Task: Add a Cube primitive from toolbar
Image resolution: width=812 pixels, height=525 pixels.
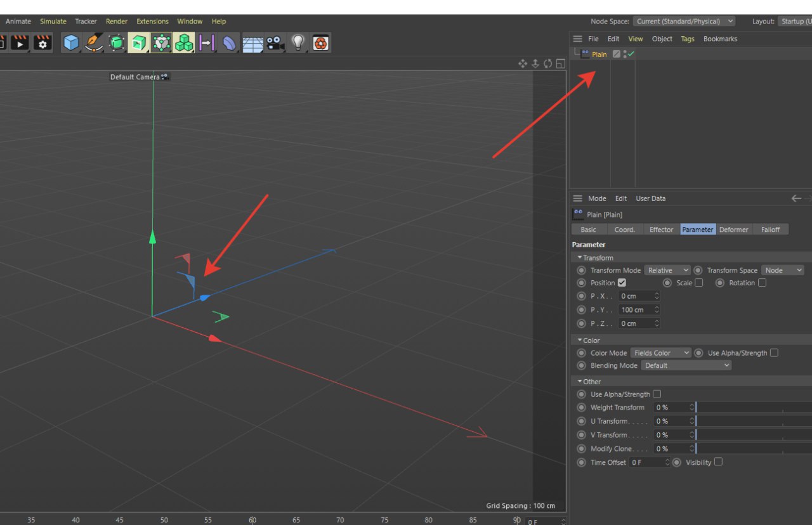Action: click(71, 42)
